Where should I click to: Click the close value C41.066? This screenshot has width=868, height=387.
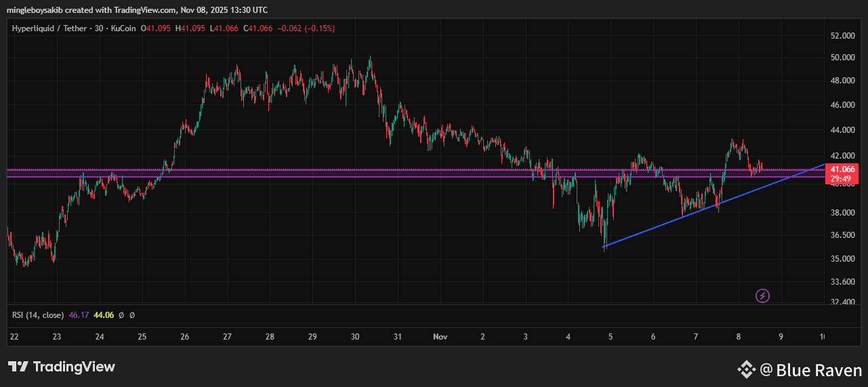tap(259, 28)
